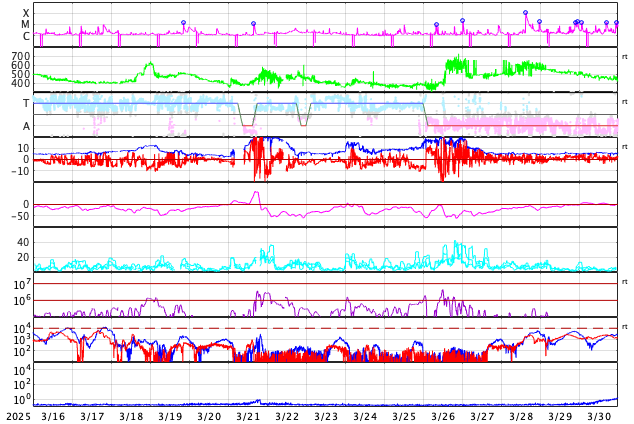Select the 3/27 date label

pos(482,416)
